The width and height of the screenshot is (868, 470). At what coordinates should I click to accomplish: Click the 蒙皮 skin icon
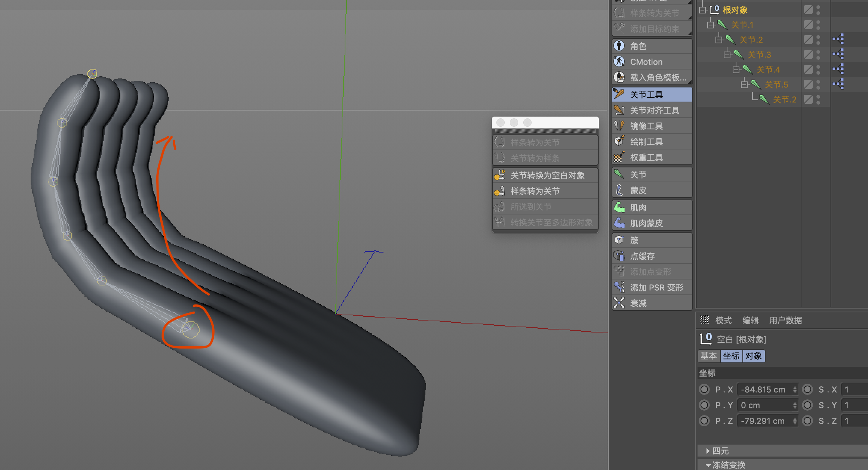(x=619, y=190)
